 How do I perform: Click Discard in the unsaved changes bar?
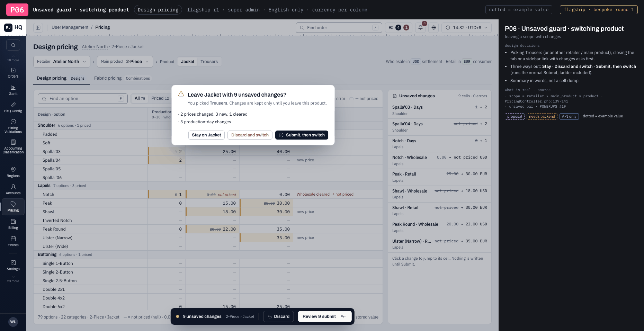tap(278, 316)
